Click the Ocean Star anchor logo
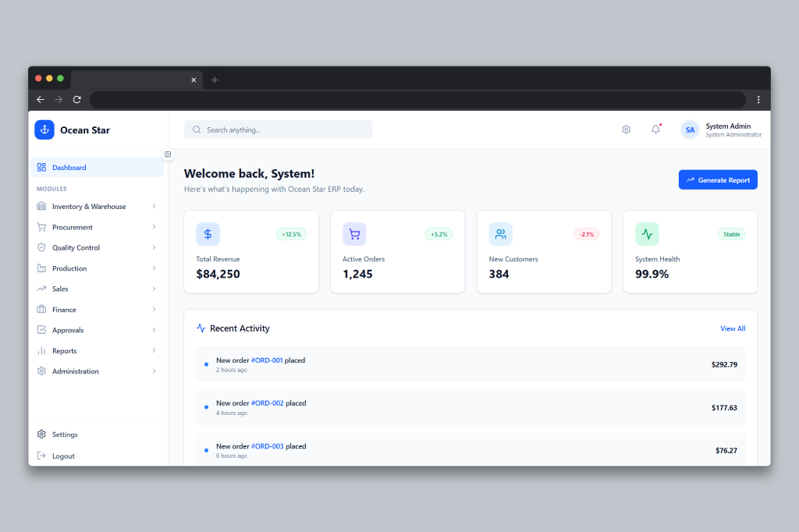Image resolution: width=799 pixels, height=532 pixels. tap(44, 130)
